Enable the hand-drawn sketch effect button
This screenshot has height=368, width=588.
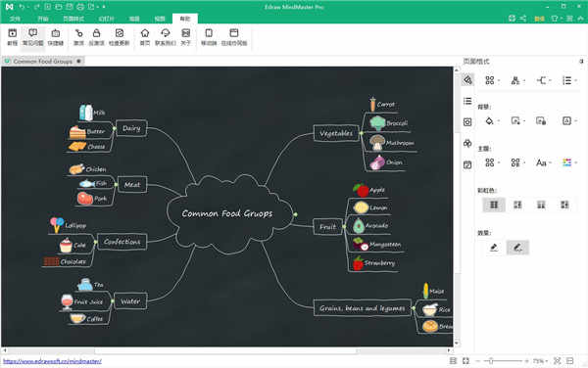517,248
